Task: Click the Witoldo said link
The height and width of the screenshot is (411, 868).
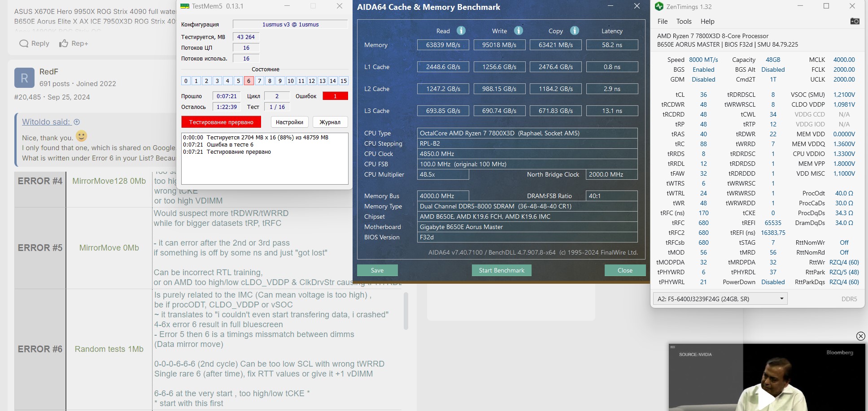Action: 46,122
